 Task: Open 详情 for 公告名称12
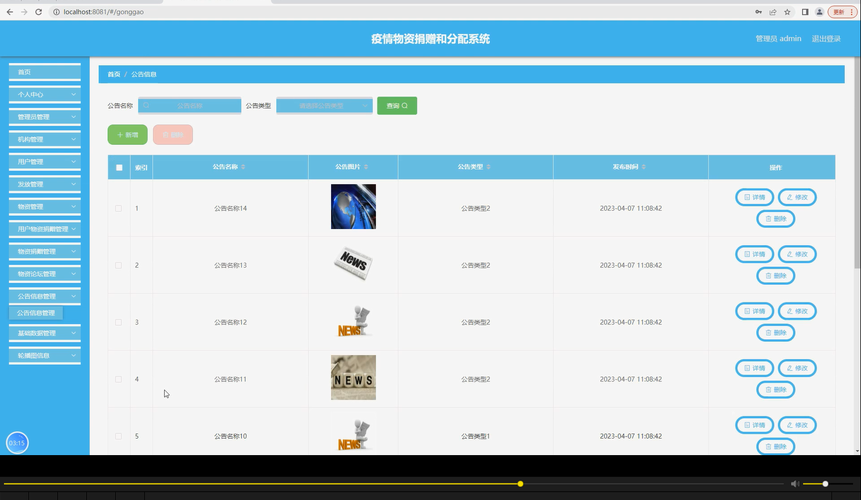[x=754, y=311]
